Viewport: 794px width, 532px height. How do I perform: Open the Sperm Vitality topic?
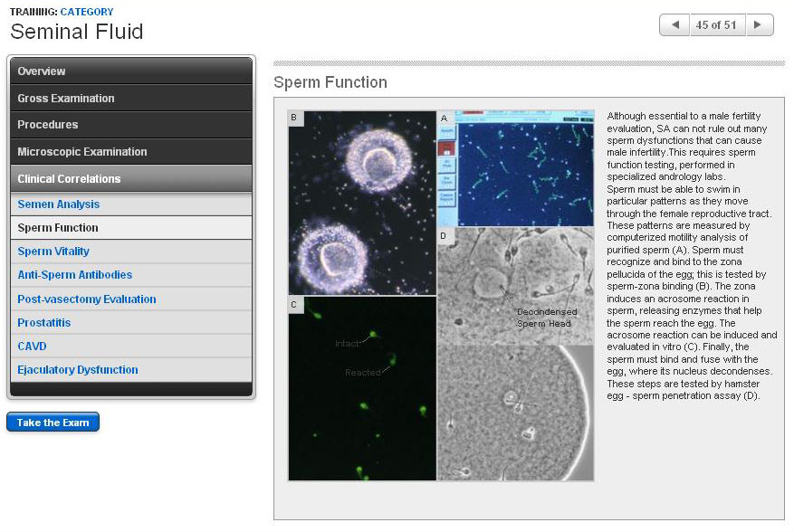(x=53, y=252)
